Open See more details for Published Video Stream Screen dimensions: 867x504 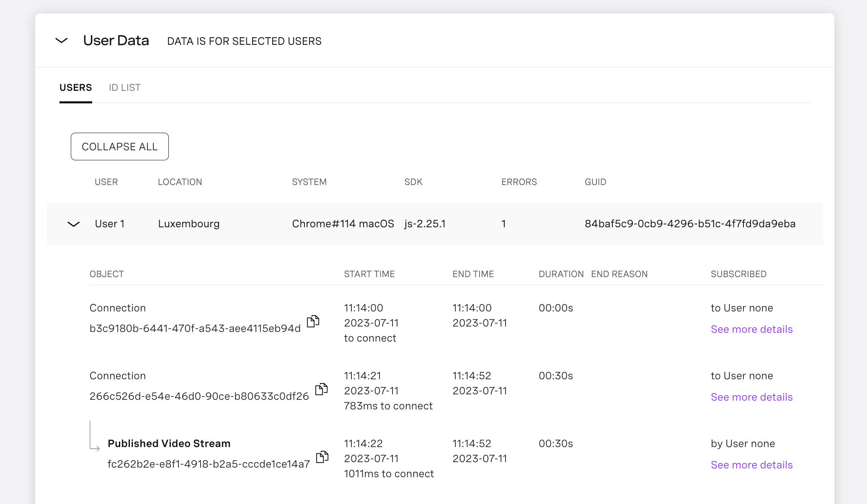tap(751, 465)
